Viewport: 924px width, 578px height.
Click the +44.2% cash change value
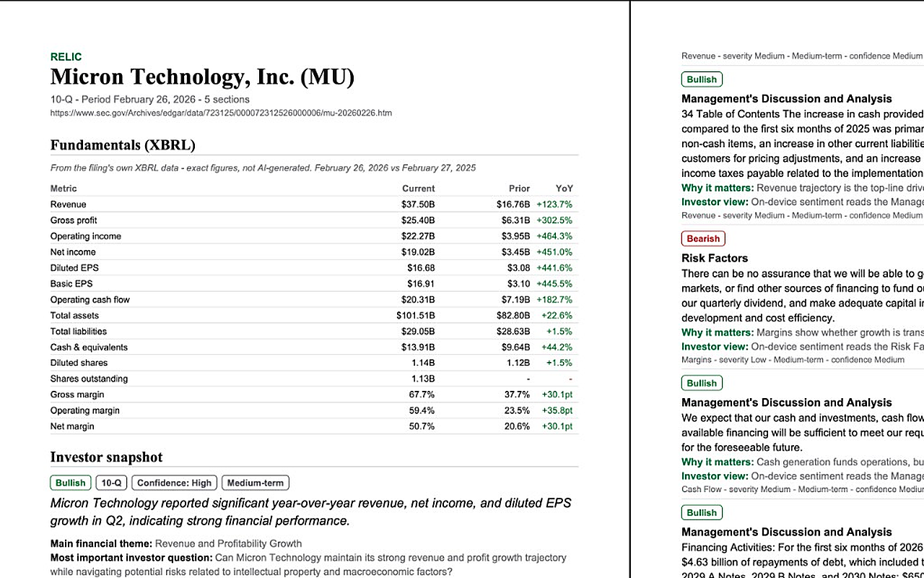[x=557, y=348]
